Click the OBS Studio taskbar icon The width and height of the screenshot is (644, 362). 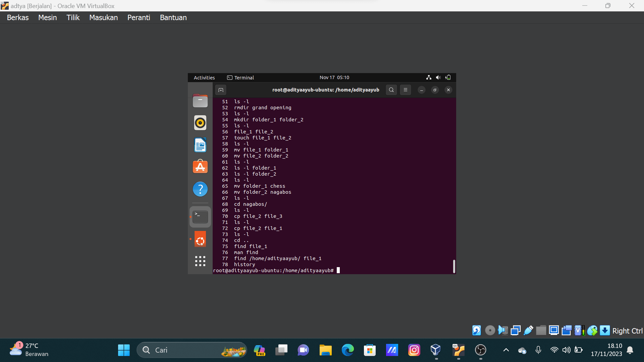(480, 350)
